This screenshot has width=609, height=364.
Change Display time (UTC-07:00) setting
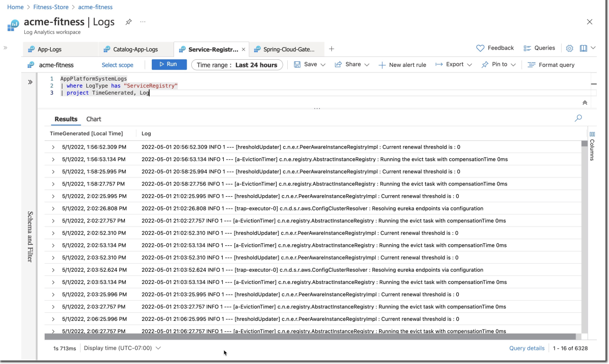[x=122, y=348]
